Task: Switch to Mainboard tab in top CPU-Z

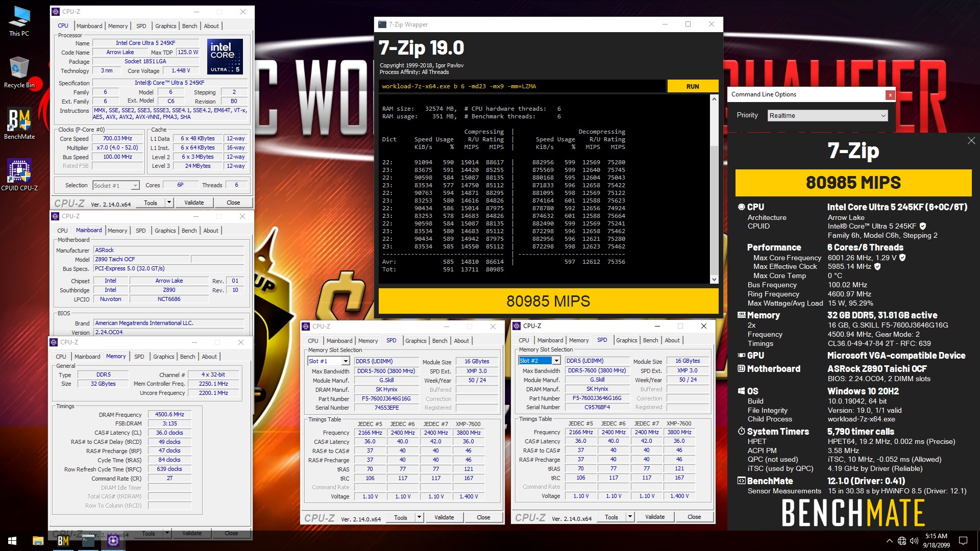Action: tap(89, 26)
